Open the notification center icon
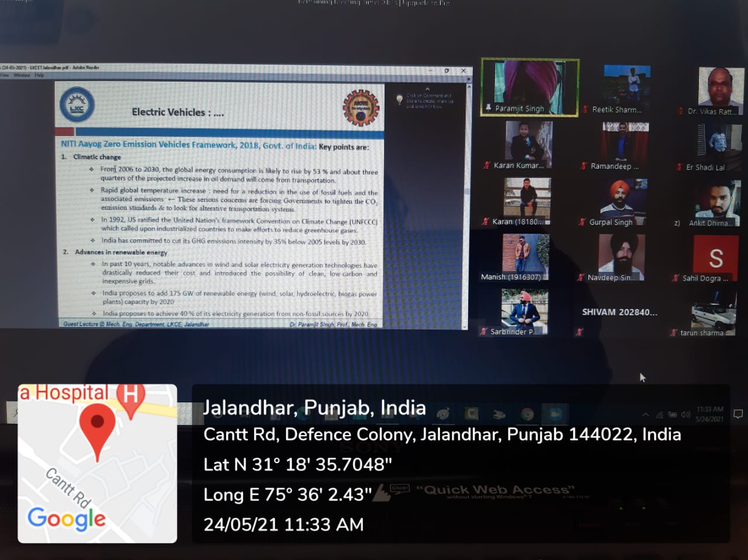This screenshot has height=560, width=748. pos(738,414)
